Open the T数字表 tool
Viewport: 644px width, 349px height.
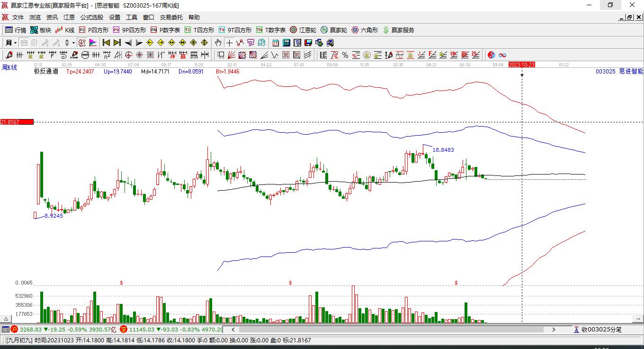tap(271, 30)
